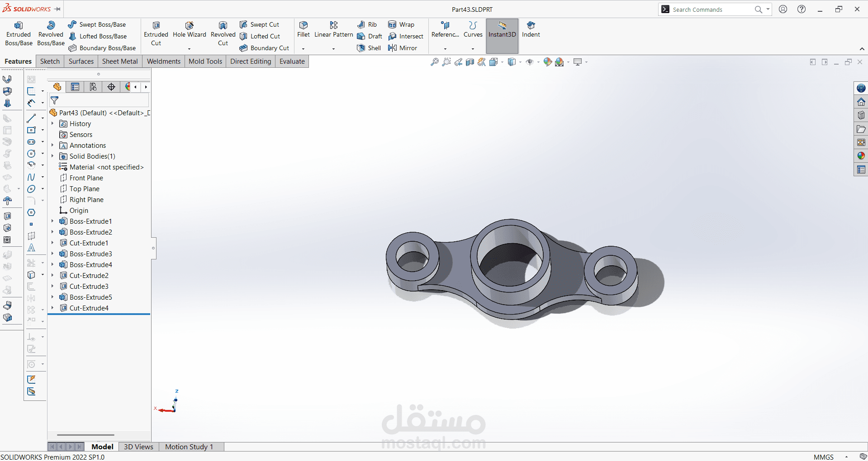868x461 pixels.
Task: Click the Swept Cut tool
Action: click(x=260, y=24)
